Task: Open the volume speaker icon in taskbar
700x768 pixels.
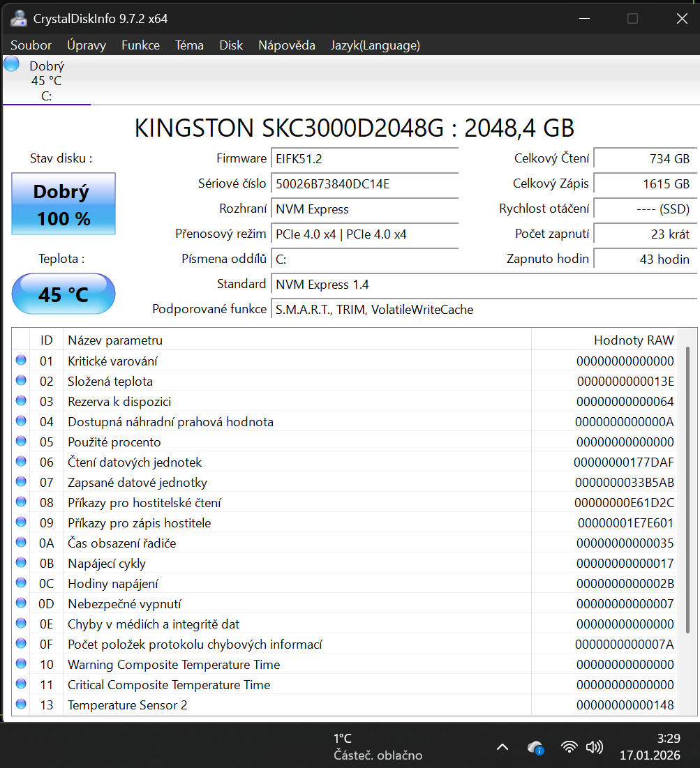Action: pos(595,747)
